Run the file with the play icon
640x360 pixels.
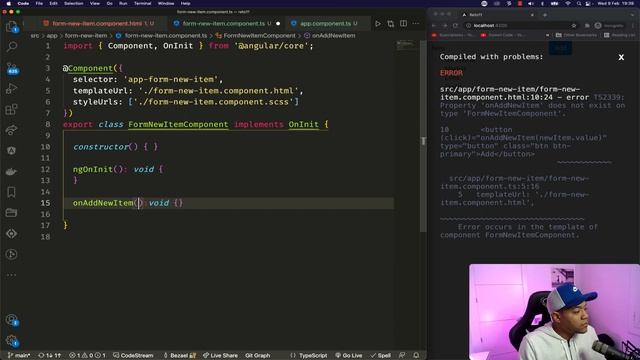click(378, 24)
